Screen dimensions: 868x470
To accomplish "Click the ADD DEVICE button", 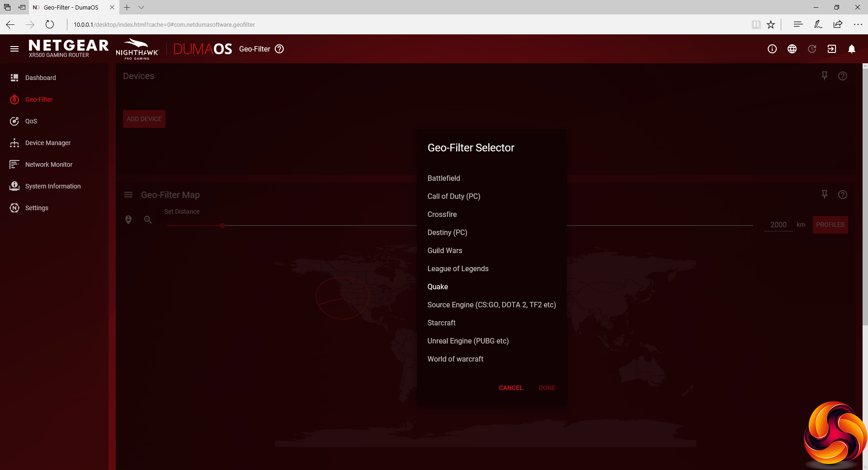I will click(x=144, y=119).
